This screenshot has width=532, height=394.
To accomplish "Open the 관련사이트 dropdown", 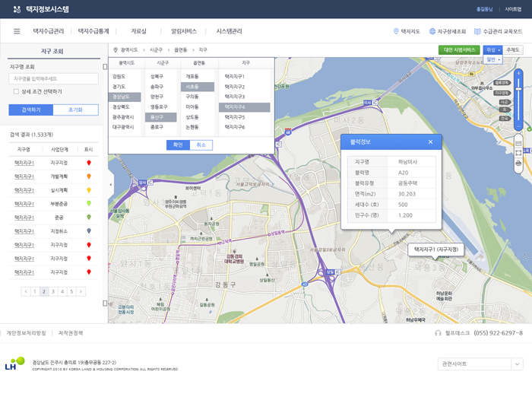I will pyautogui.click(x=481, y=364).
